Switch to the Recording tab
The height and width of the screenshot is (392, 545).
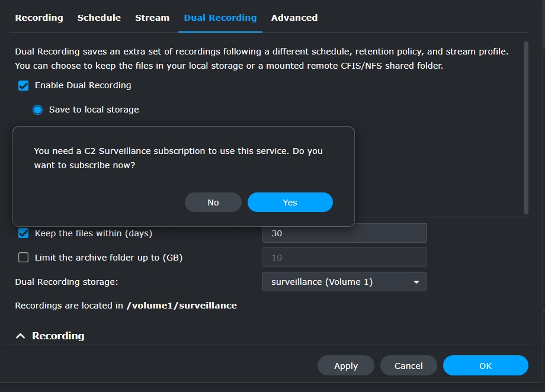(x=39, y=18)
